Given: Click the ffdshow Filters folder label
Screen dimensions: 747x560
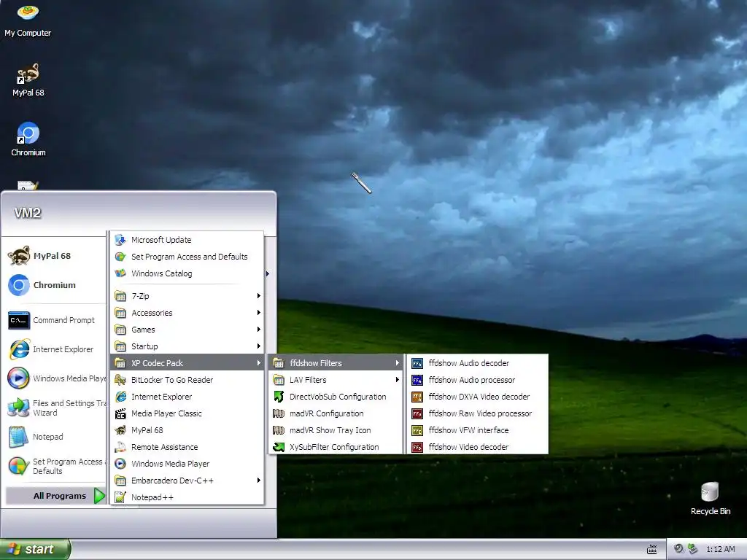Looking at the screenshot, I should (x=316, y=363).
